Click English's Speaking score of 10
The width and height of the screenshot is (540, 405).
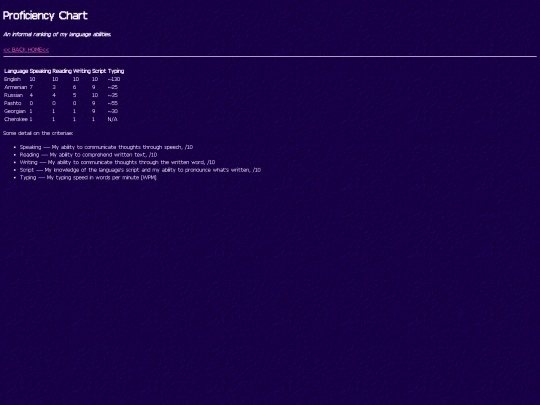point(32,79)
